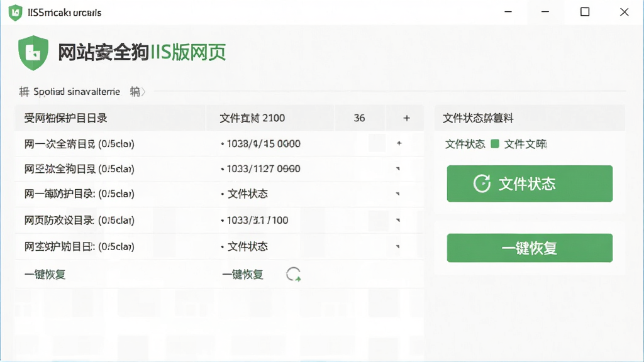Click the plus icon in the table header
This screenshot has width=644, height=362.
click(x=407, y=118)
